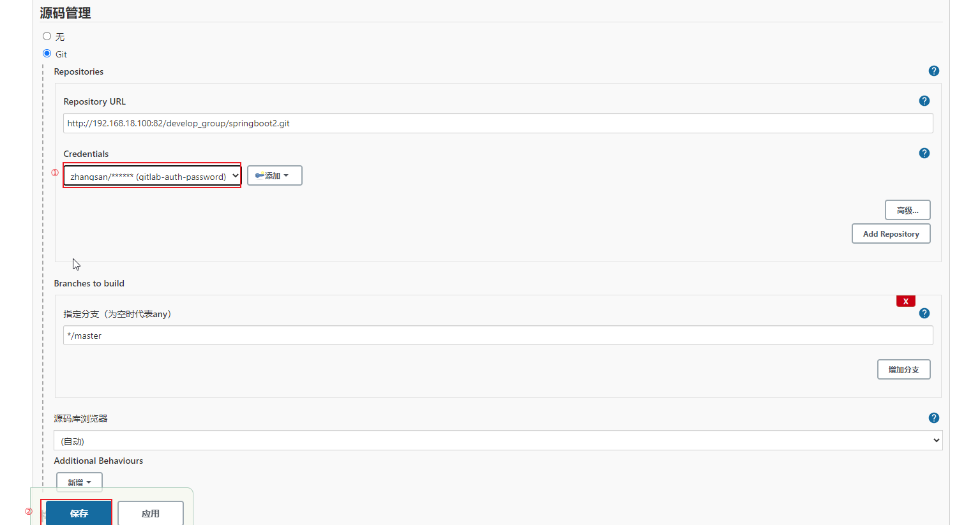Open the Repository URL help icon
Image resolution: width=980 pixels, height=525 pixels.
924,101
